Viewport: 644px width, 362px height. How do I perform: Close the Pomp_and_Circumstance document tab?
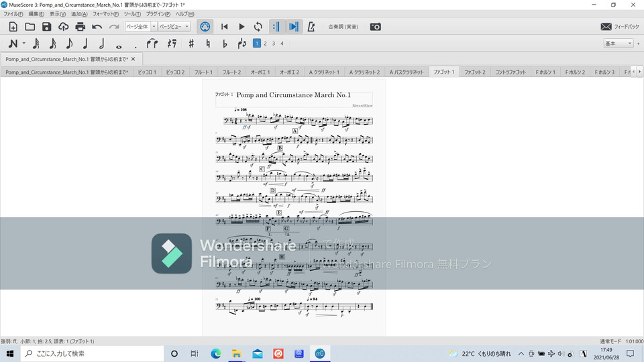click(x=133, y=59)
